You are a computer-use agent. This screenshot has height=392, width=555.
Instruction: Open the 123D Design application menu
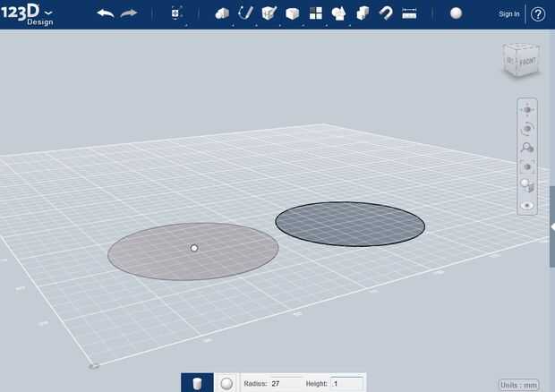27,14
